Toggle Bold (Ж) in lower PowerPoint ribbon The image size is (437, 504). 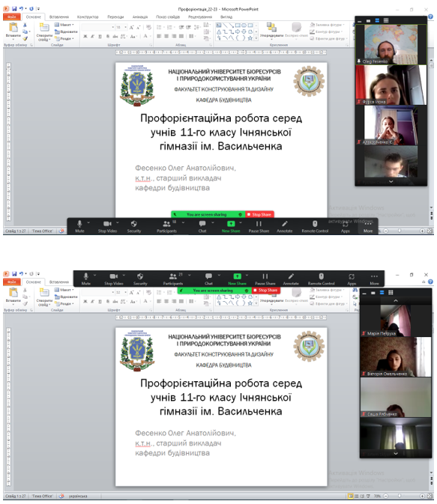click(x=85, y=302)
